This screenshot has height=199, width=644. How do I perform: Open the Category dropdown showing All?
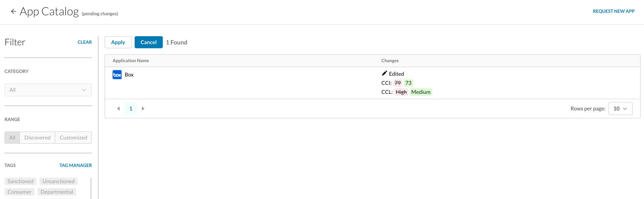pyautogui.click(x=48, y=90)
